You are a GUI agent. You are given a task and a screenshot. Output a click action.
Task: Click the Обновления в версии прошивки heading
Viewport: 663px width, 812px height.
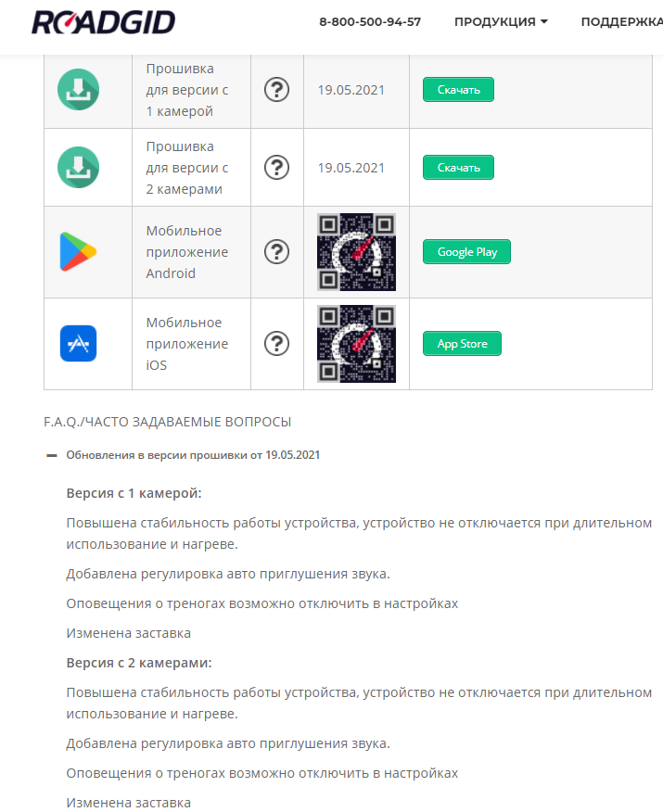193,455
